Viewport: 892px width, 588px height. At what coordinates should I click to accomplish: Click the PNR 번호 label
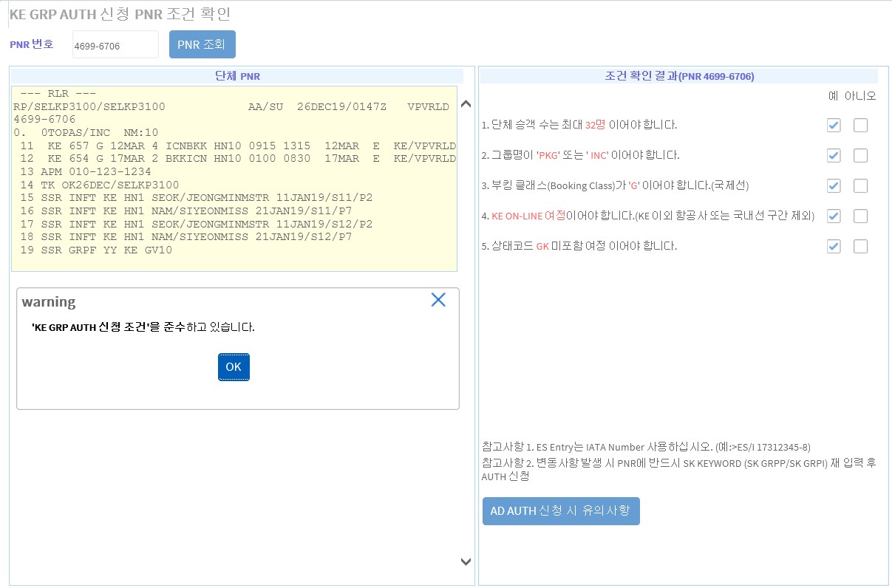pyautogui.click(x=32, y=44)
